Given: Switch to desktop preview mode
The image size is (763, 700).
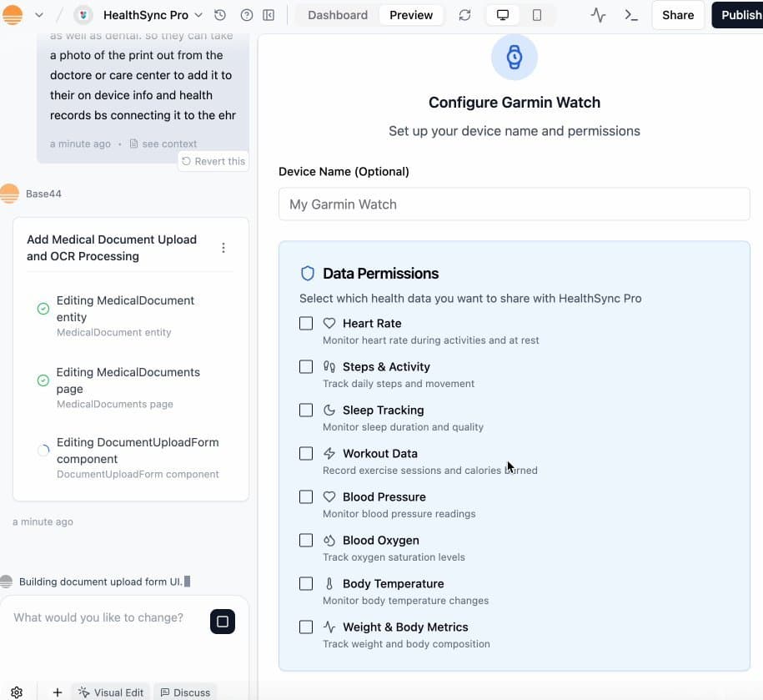Looking at the screenshot, I should click(503, 15).
